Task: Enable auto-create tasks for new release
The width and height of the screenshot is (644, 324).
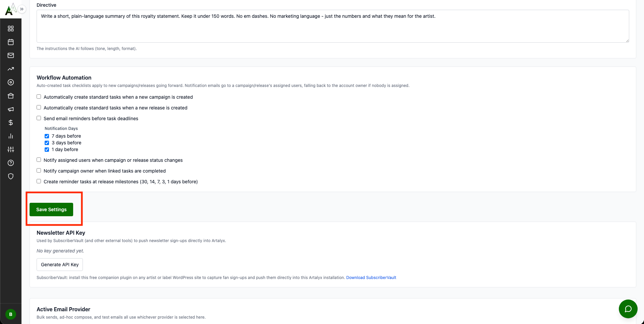Action: [x=39, y=107]
